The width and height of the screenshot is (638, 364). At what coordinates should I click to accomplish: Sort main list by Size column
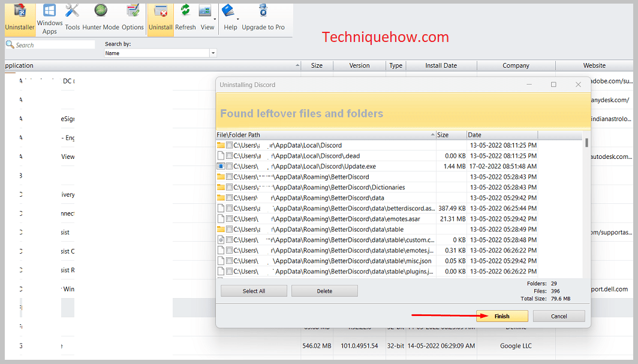(317, 65)
